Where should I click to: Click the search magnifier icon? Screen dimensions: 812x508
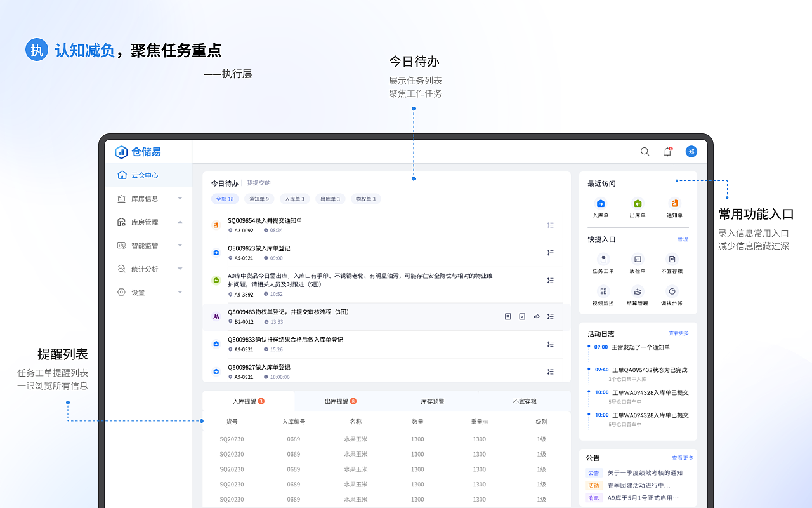pos(645,152)
